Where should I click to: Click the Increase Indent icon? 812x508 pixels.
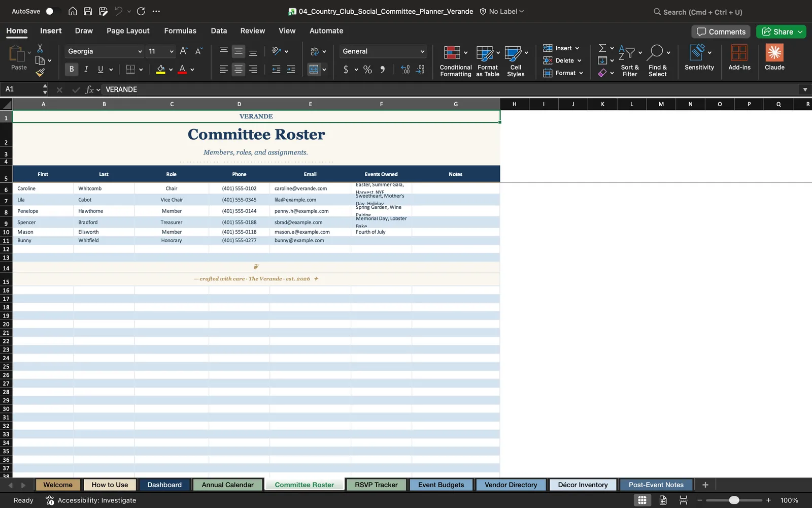coord(291,69)
